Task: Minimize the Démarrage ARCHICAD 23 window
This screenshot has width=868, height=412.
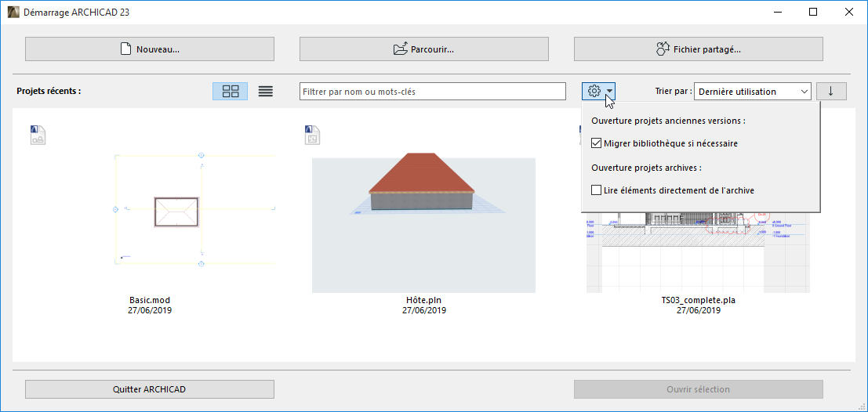Action: [x=779, y=13]
